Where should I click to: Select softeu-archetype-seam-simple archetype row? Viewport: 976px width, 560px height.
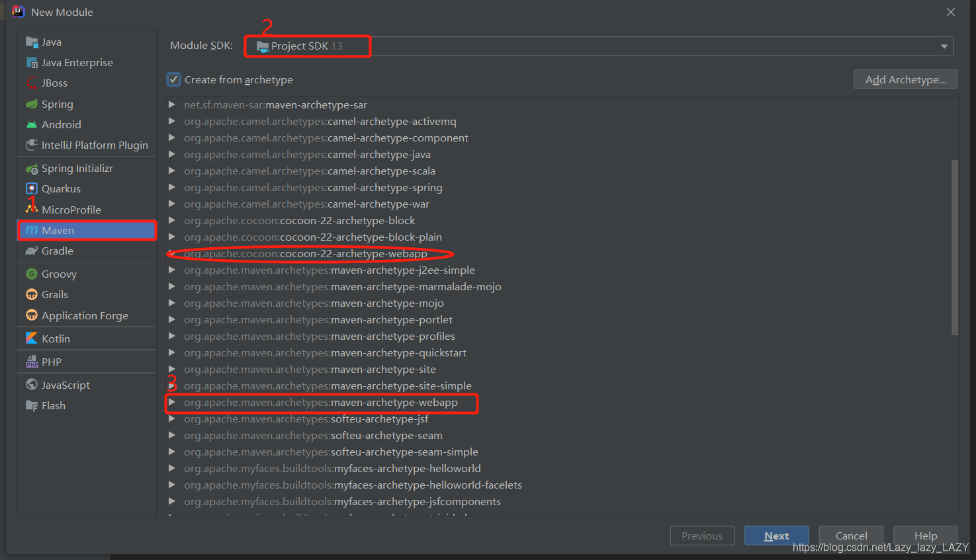pyautogui.click(x=562, y=452)
